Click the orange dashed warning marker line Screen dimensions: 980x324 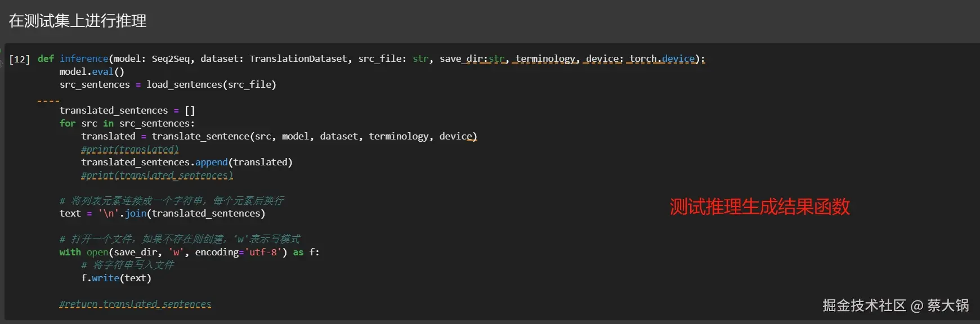[48, 101]
